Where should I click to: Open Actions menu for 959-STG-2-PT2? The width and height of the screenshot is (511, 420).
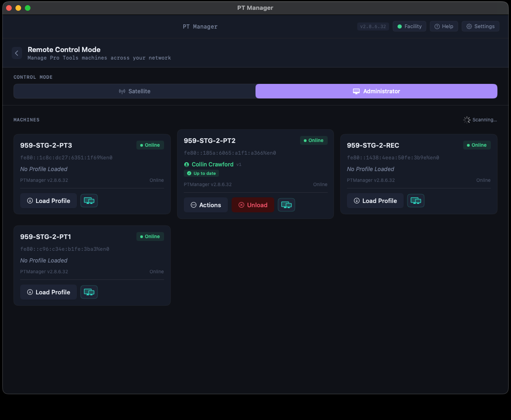pyautogui.click(x=206, y=205)
